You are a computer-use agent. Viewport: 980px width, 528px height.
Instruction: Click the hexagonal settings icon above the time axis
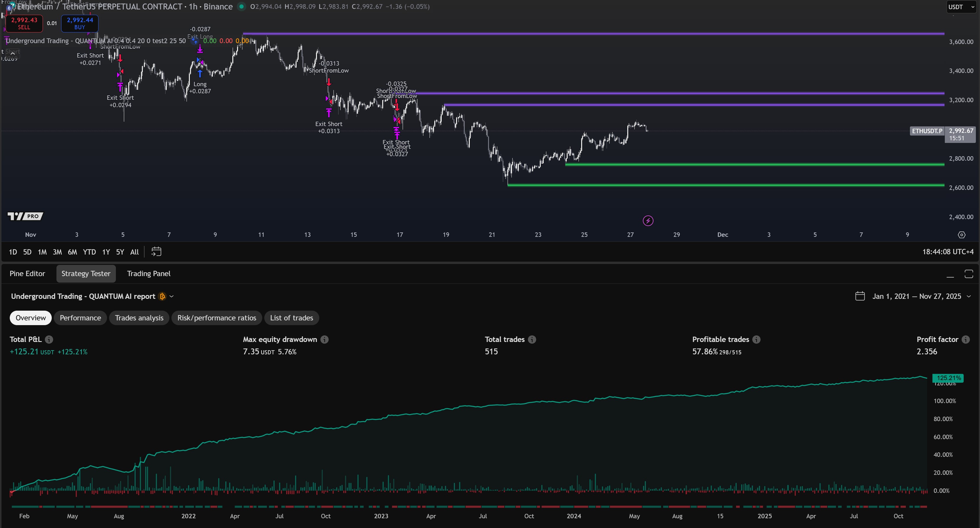962,234
